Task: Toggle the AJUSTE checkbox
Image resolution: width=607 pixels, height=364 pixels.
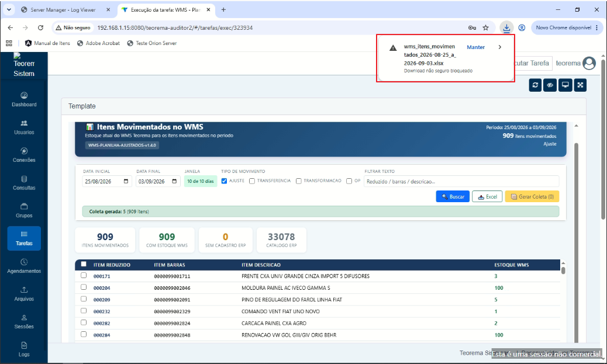Action: [x=224, y=181]
